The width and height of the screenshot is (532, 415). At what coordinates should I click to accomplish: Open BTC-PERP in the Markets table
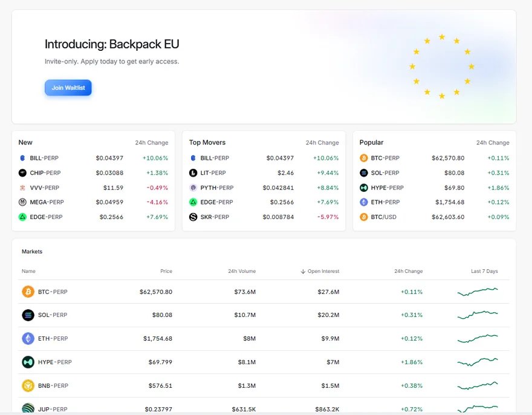pyautogui.click(x=53, y=292)
